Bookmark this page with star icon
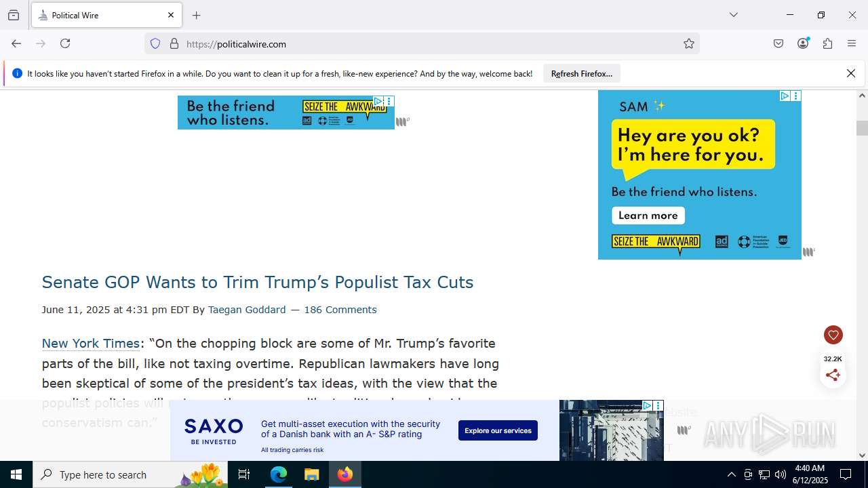The image size is (868, 488). (689, 43)
